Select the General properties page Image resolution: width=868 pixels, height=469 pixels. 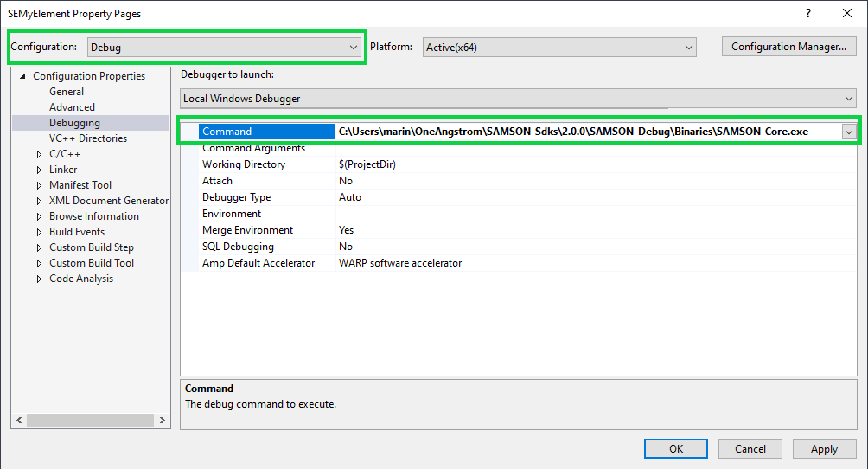pos(67,92)
